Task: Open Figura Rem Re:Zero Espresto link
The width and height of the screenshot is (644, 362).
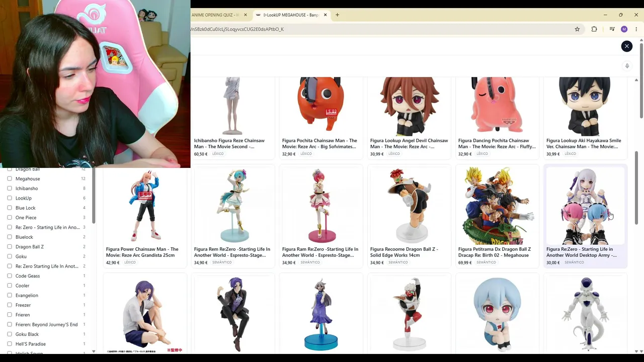Action: [232, 252]
